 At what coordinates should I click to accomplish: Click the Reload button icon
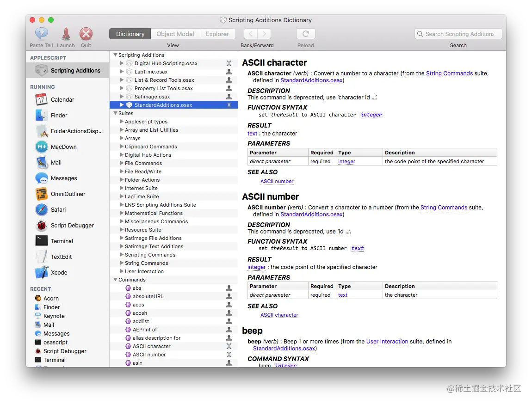306,34
